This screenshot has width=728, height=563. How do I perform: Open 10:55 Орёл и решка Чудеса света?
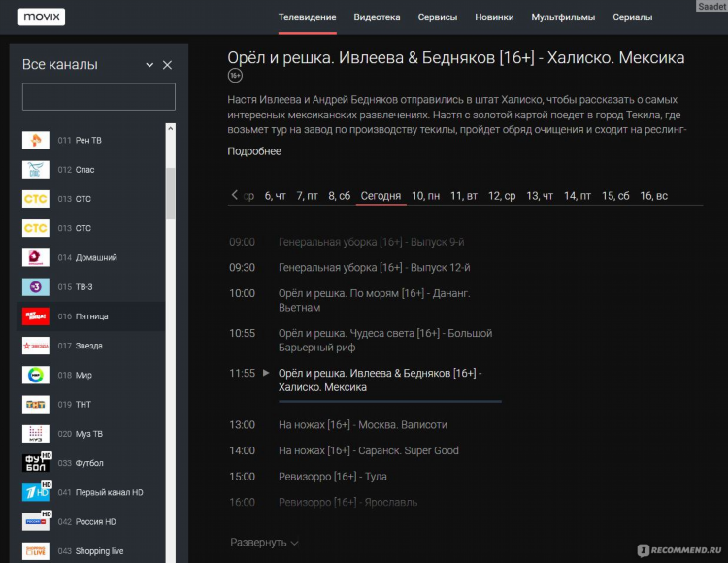point(385,340)
